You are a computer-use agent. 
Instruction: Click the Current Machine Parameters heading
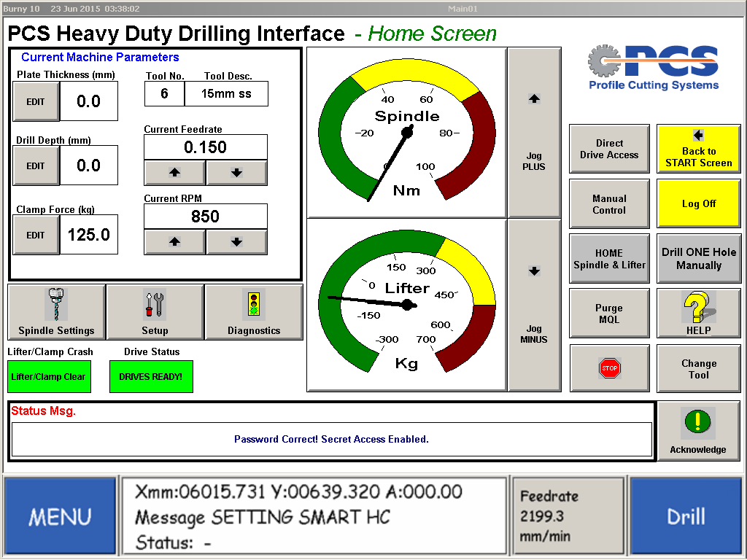click(100, 57)
